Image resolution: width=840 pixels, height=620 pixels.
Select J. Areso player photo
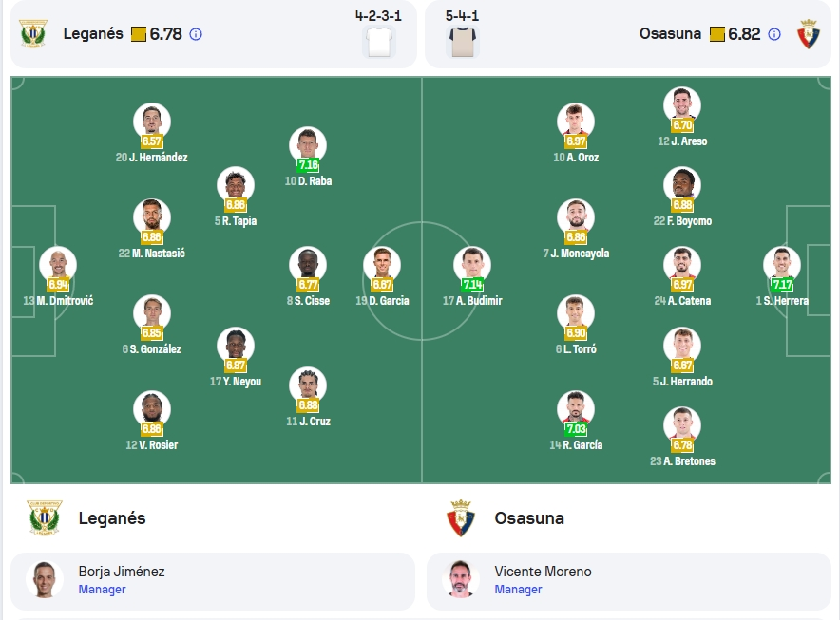tap(682, 105)
